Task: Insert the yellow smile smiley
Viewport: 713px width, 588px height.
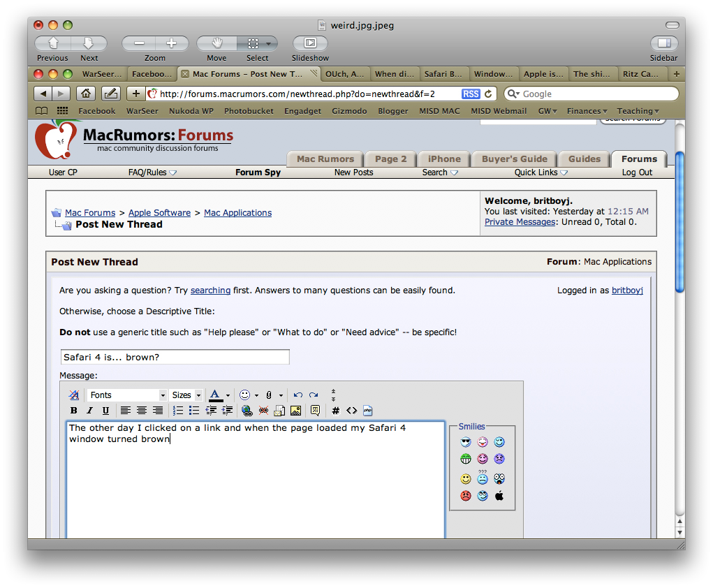Action: [466, 479]
